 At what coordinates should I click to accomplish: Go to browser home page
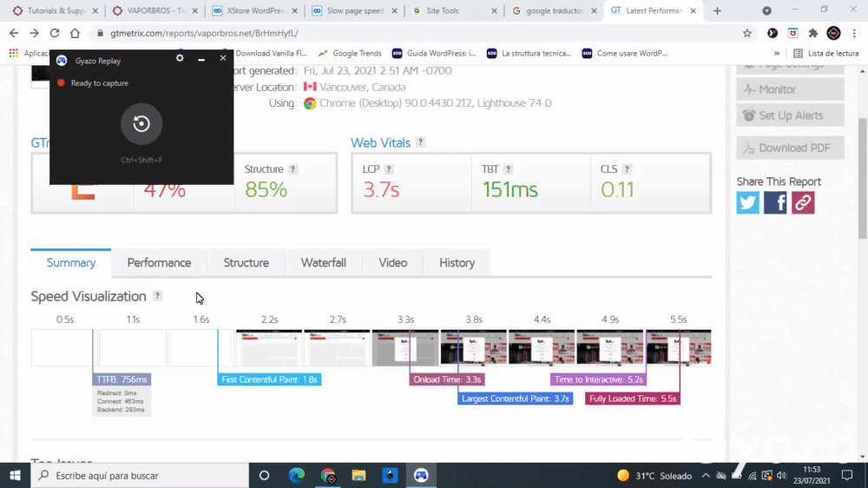click(75, 33)
